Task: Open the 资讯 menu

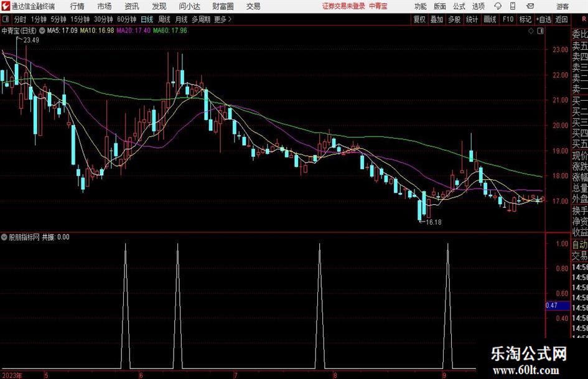Action: (x=132, y=6)
